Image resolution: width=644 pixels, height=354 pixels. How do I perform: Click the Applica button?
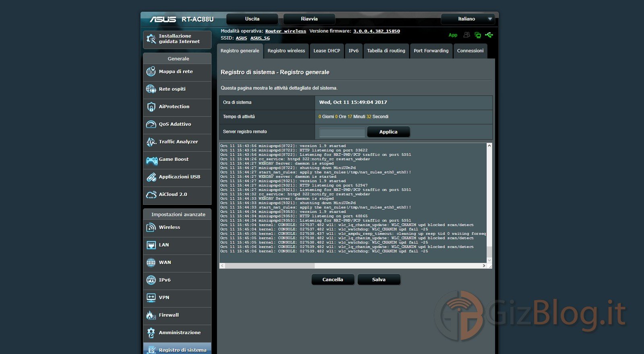click(388, 132)
